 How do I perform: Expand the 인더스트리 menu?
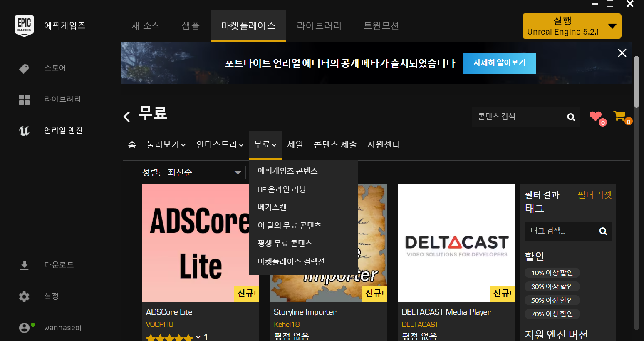pyautogui.click(x=220, y=144)
